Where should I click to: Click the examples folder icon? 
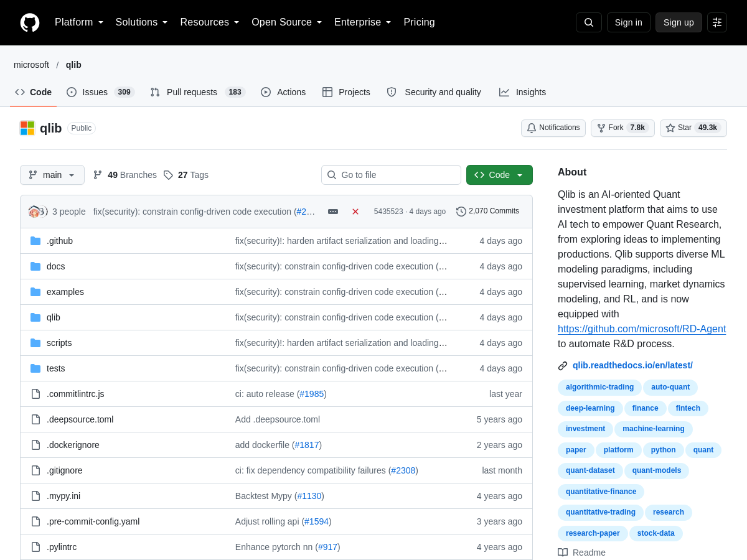pos(35,292)
